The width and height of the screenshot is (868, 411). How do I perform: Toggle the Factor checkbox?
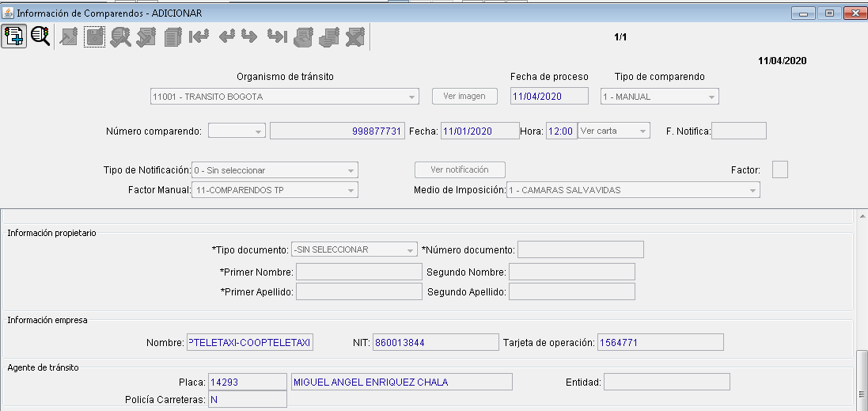pos(779,169)
